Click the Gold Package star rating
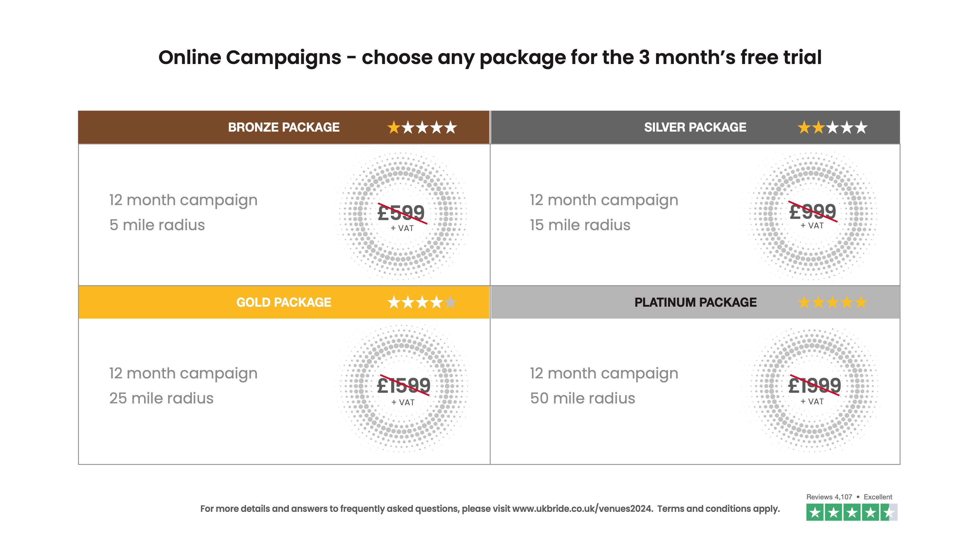Screen dimensions: 980x558 pos(422,303)
